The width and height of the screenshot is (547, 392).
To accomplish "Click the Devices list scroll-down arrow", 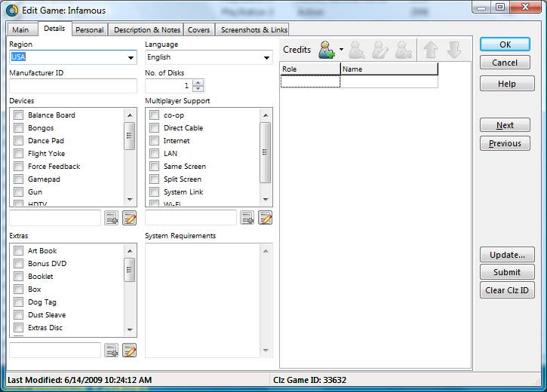I will 130,200.
